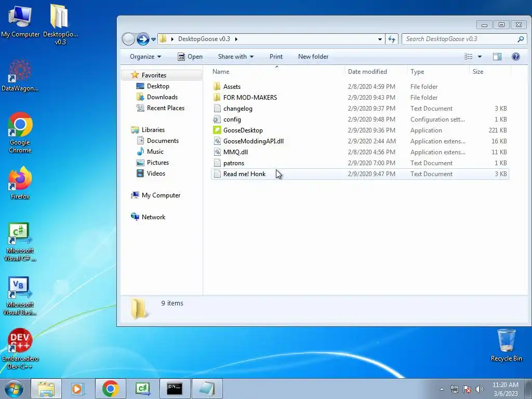Click the Back navigation arrow
Viewport: 532px width, 399px height.
pyautogui.click(x=128, y=39)
